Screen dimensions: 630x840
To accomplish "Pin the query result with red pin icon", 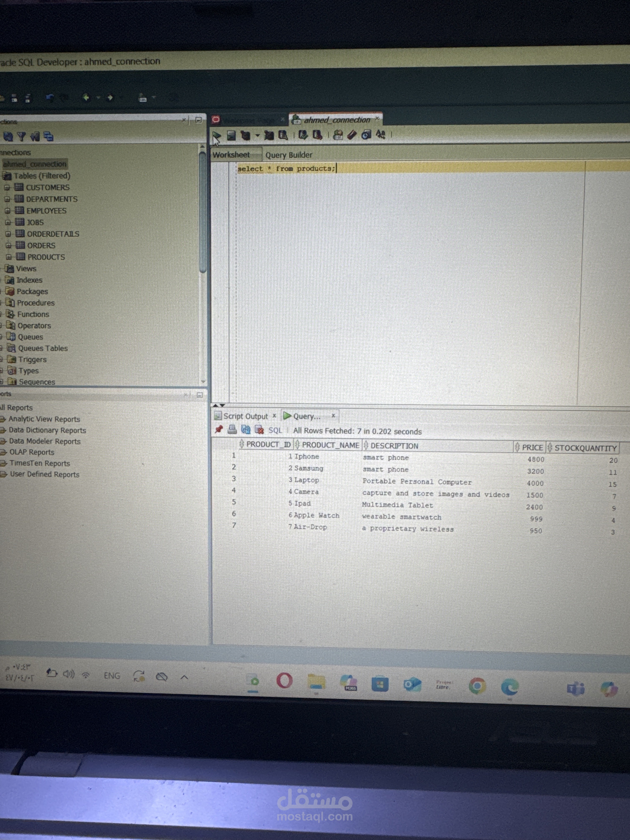I will [218, 430].
